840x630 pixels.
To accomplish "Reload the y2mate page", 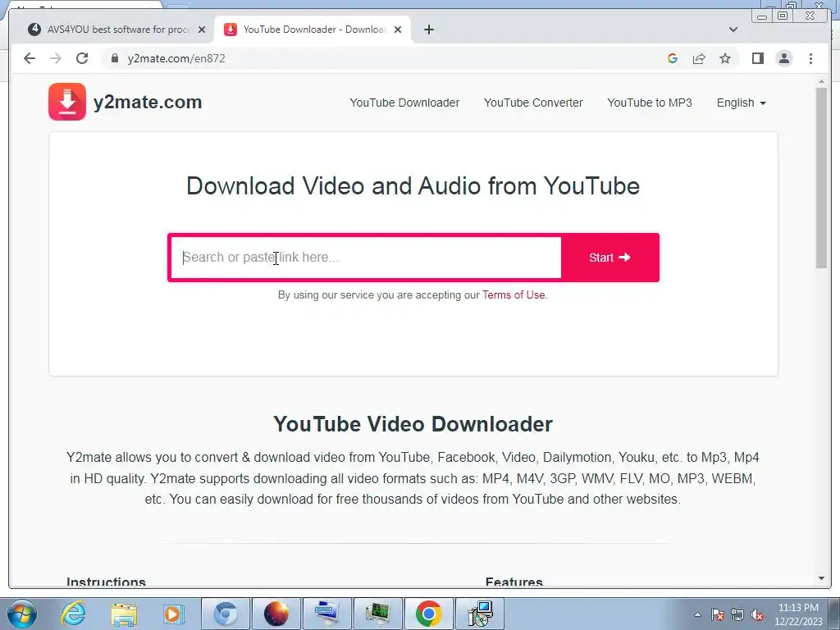I will coord(82,58).
